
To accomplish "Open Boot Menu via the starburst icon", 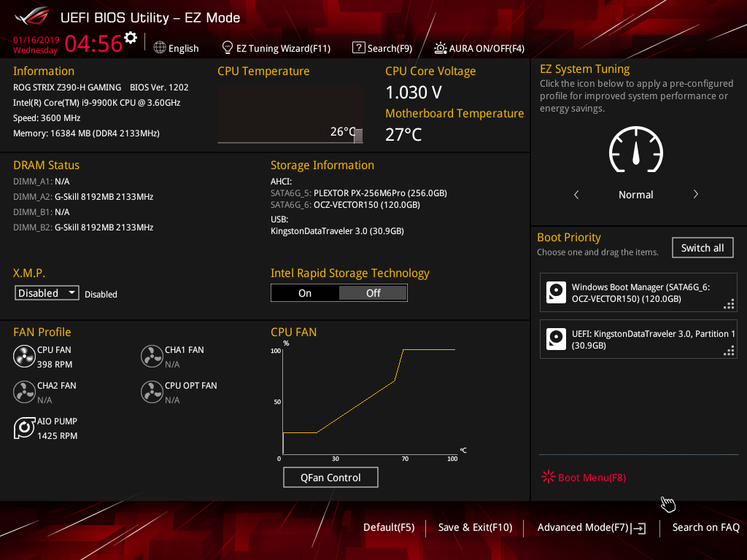I will [548, 476].
